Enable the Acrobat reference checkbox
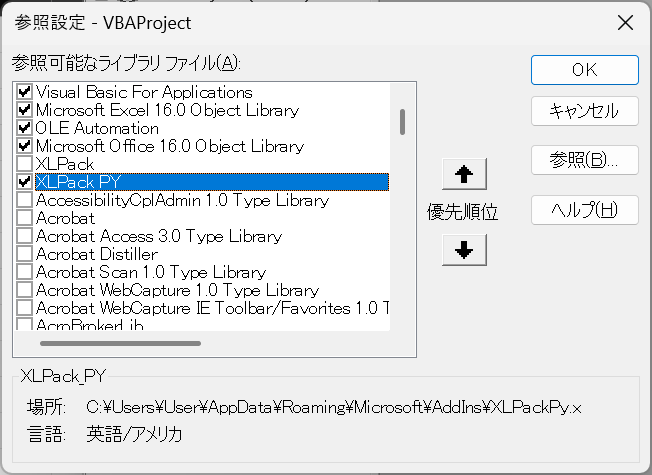This screenshot has width=652, height=475. [x=25, y=218]
